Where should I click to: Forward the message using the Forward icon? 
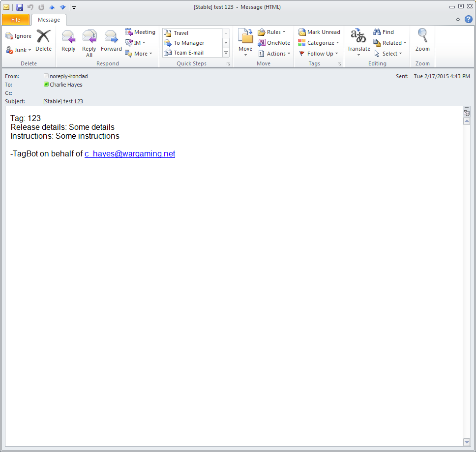click(111, 36)
